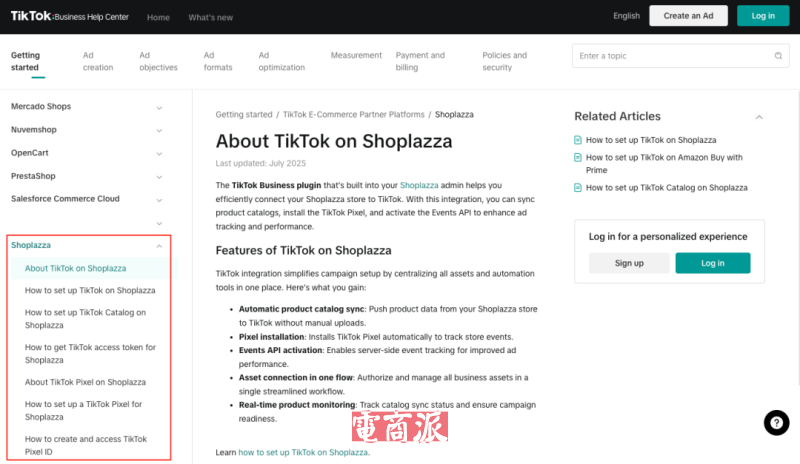
Task: Collapse the Shoplazza sidebar section
Action: 159,245
